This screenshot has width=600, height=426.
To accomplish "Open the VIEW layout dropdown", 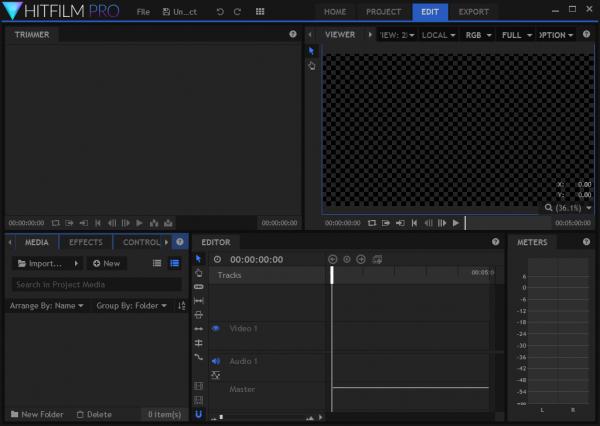I will (x=397, y=35).
